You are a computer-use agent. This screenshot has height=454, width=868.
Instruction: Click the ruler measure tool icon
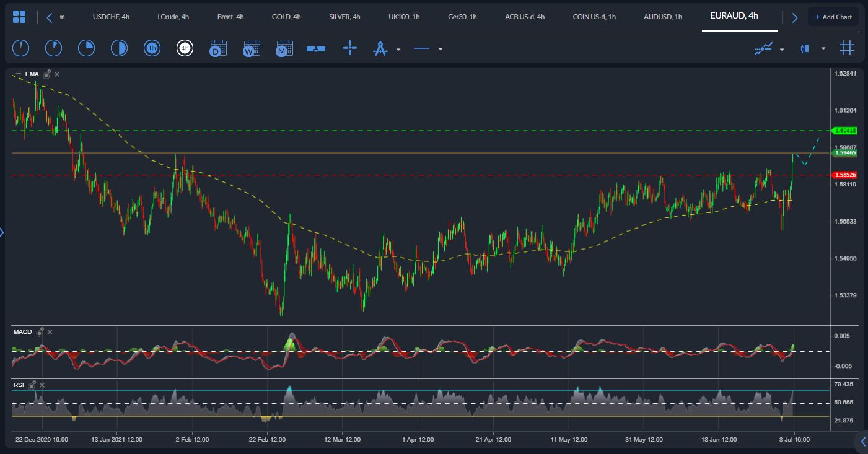click(316, 48)
